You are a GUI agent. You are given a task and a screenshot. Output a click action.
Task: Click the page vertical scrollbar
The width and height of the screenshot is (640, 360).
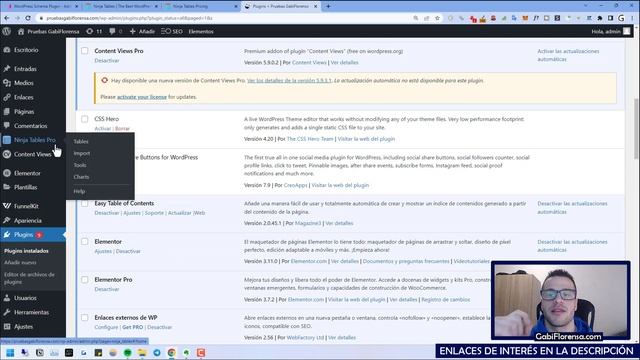[636, 129]
